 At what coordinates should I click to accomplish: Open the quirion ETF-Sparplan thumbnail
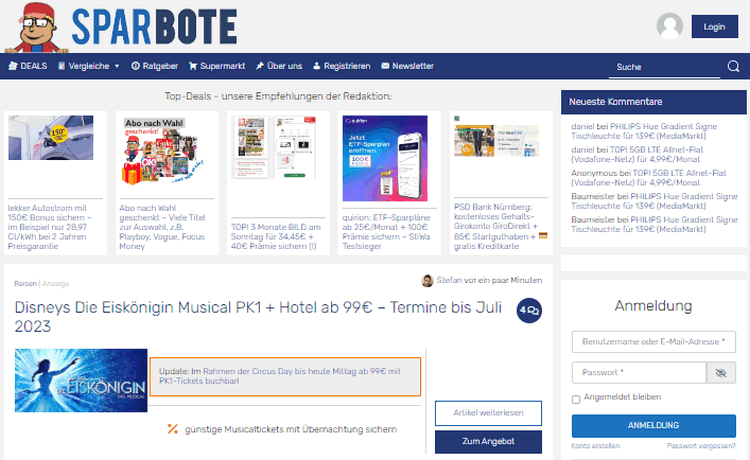(385, 158)
